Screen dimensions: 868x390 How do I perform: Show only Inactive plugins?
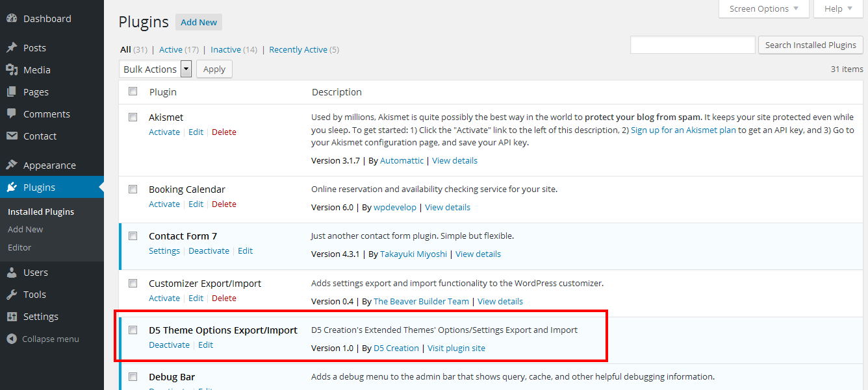225,49
